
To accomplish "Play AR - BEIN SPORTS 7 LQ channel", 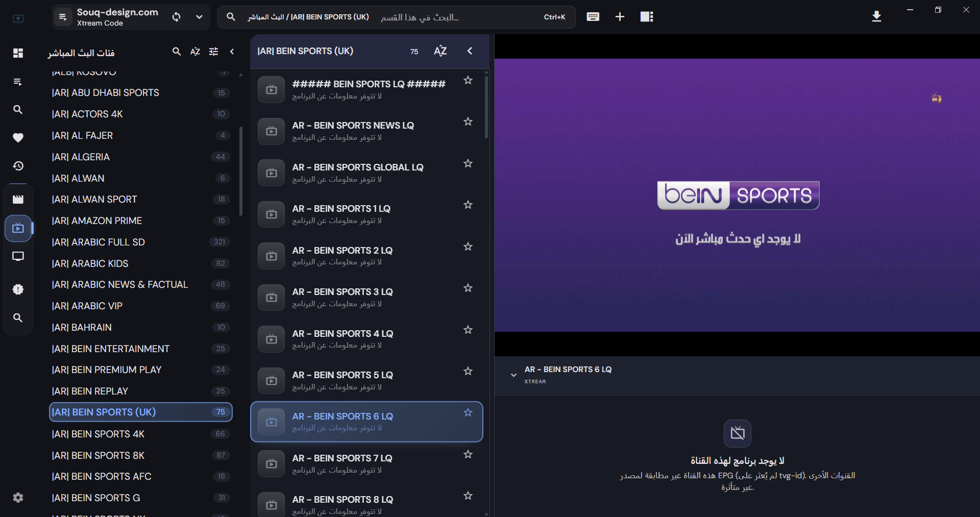I will click(x=366, y=464).
